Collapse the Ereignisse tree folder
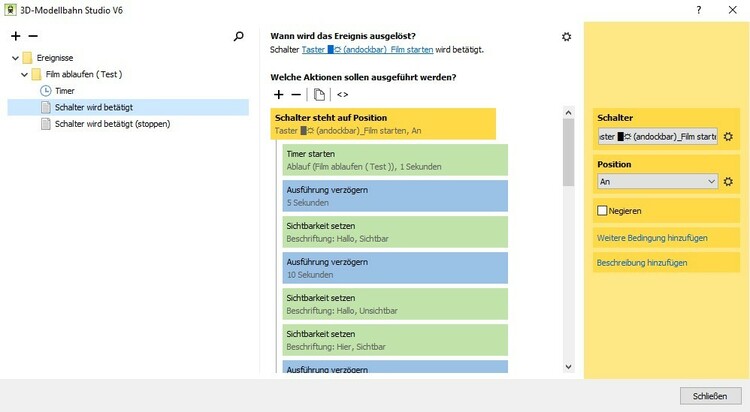Screen dimensions: 750x412 point(15,58)
